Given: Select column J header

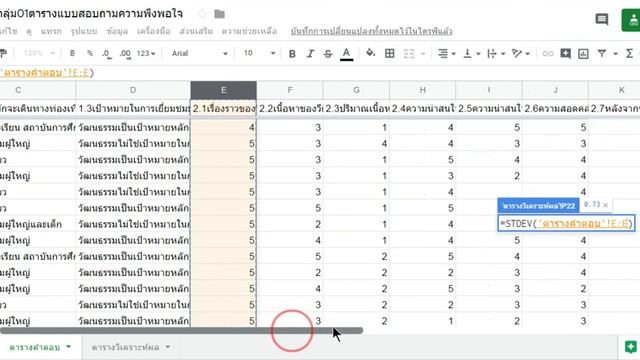Looking at the screenshot, I should (555, 90).
